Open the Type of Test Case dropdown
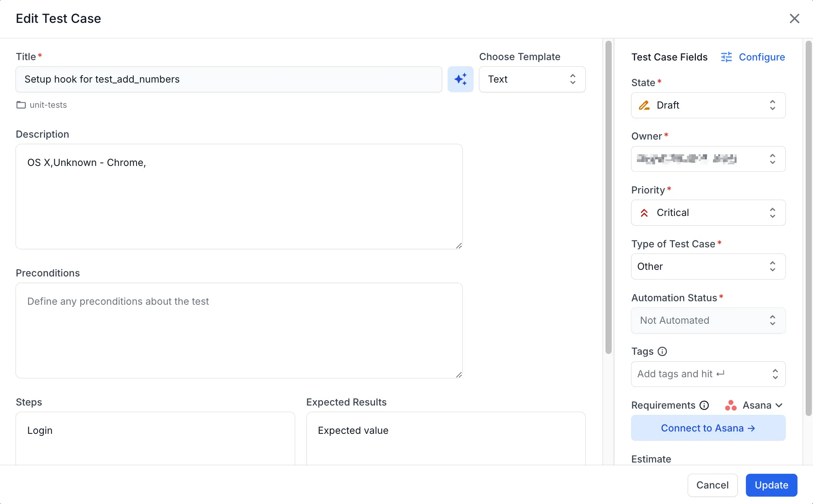This screenshot has height=504, width=813. pos(708,266)
